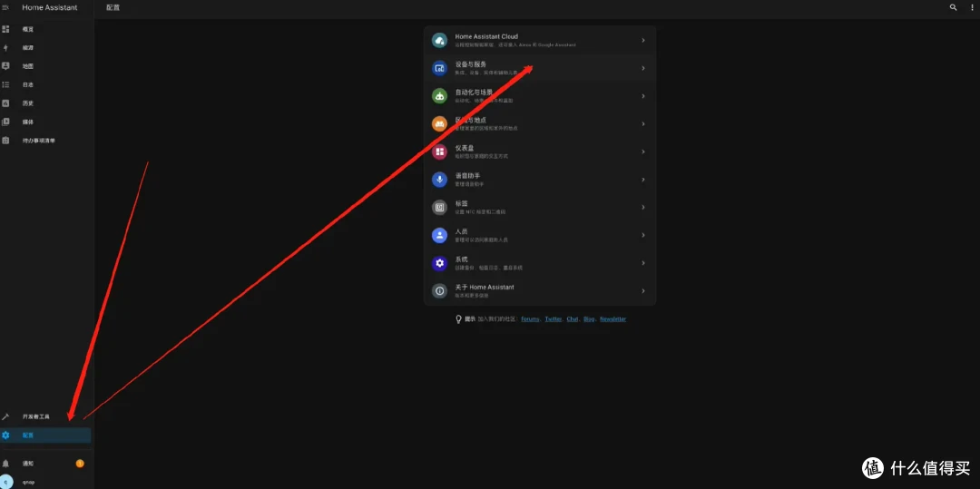Click the 语音助手 microphone icon
980x489 pixels.
[x=439, y=180]
